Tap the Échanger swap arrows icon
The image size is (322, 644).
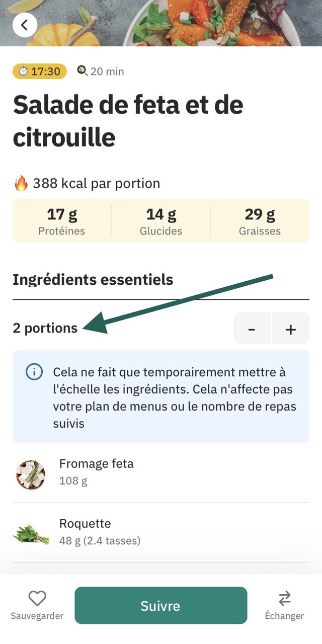coord(285,598)
